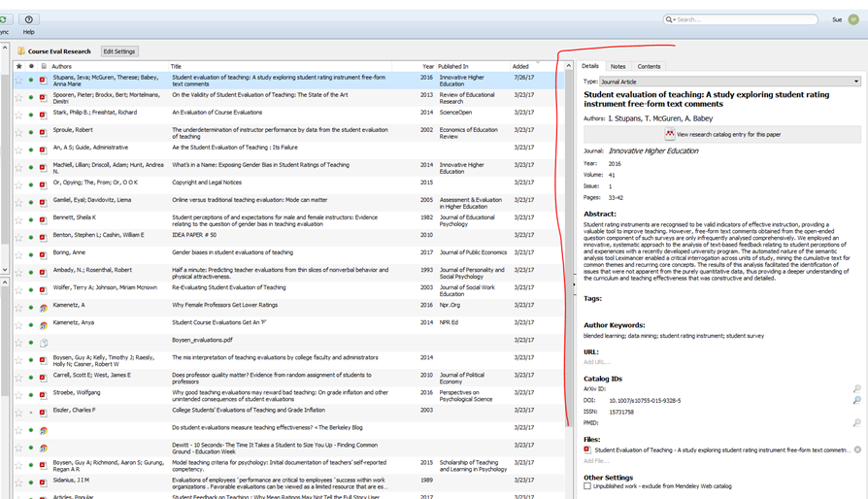
Task: Open the Help toolbar icon
Action: point(29,20)
